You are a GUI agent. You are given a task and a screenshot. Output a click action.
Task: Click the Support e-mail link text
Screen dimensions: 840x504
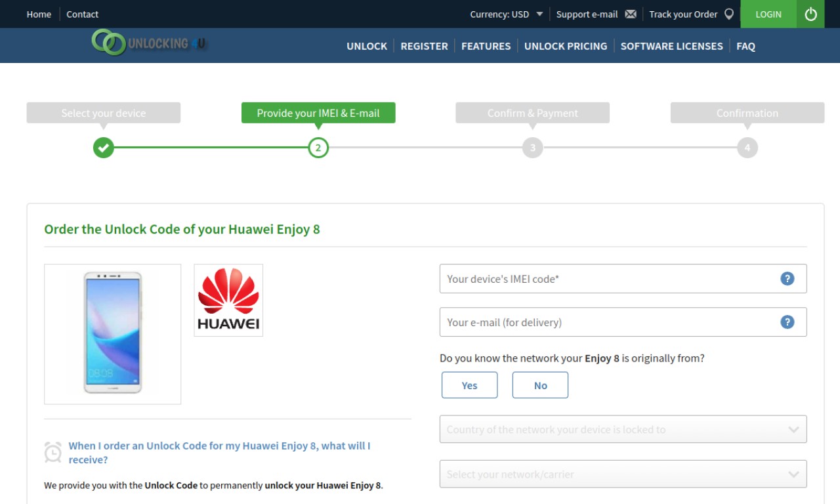[x=587, y=14]
